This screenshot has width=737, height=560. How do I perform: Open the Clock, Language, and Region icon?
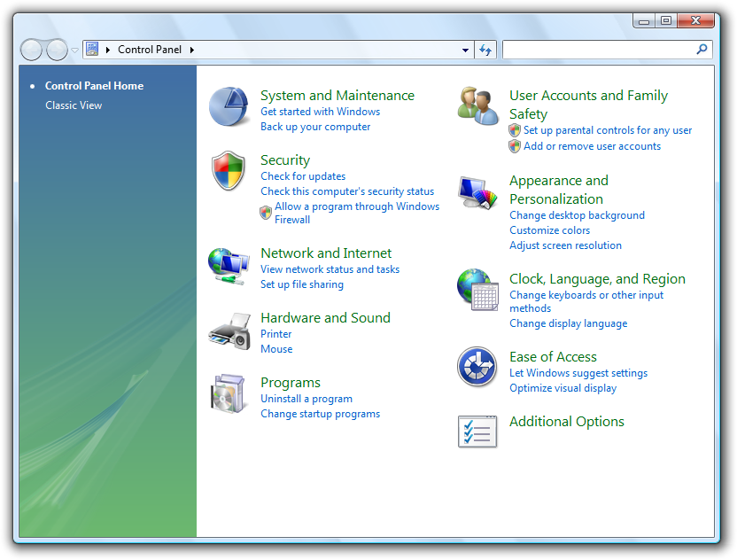click(x=478, y=290)
